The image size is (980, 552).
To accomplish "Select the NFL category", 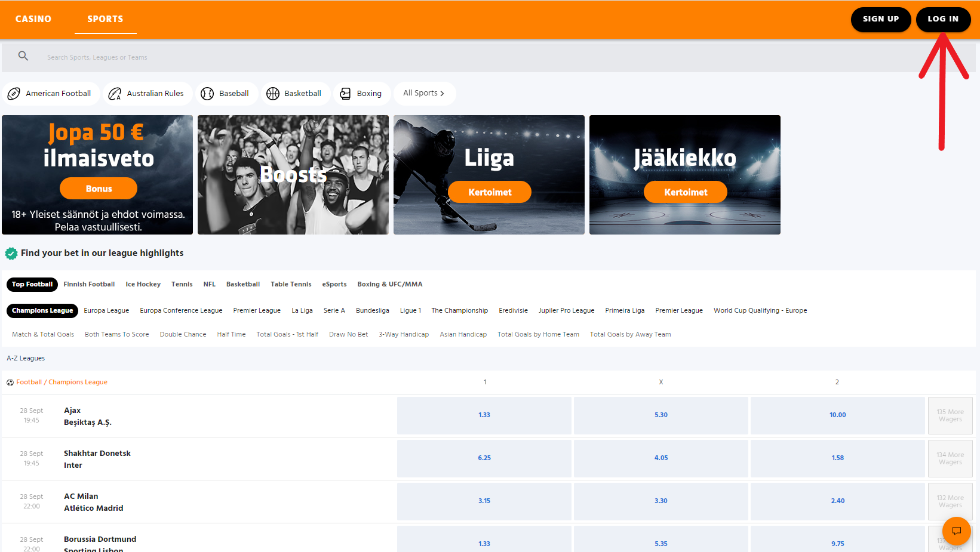I will tap(209, 285).
